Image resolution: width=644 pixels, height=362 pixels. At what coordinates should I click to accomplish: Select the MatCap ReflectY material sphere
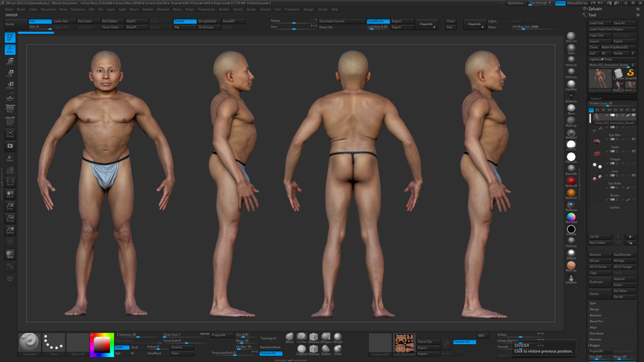pyautogui.click(x=571, y=193)
